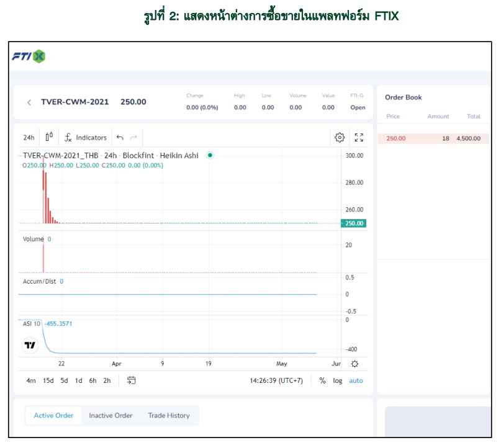Click the Accum/Dist indicator legend

coord(39,281)
